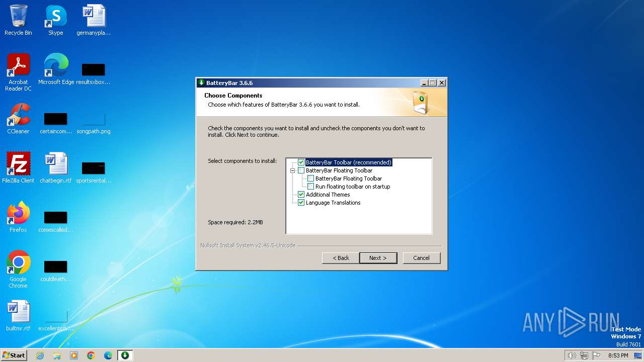Click Next to continue installation

[378, 258]
